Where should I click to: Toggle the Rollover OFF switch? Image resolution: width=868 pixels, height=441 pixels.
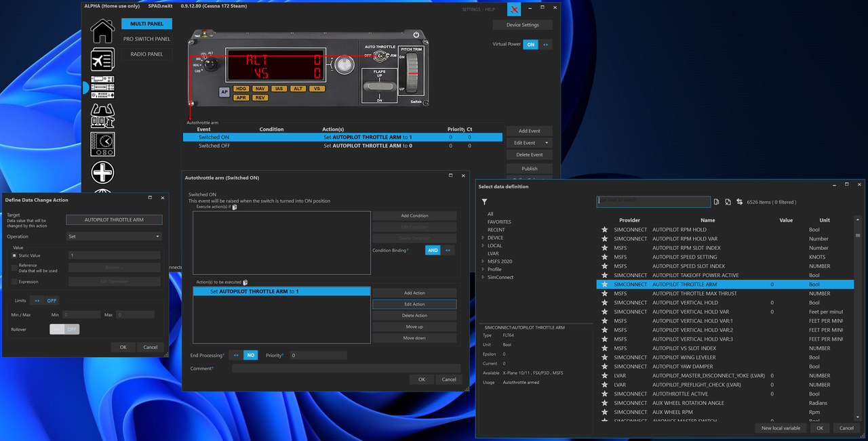coord(64,329)
